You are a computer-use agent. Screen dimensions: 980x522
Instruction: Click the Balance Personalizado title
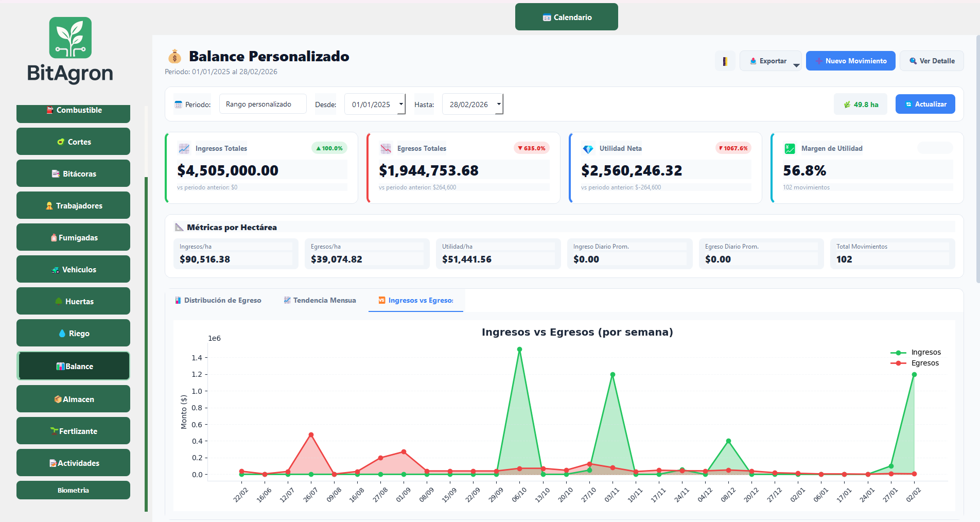coord(269,56)
